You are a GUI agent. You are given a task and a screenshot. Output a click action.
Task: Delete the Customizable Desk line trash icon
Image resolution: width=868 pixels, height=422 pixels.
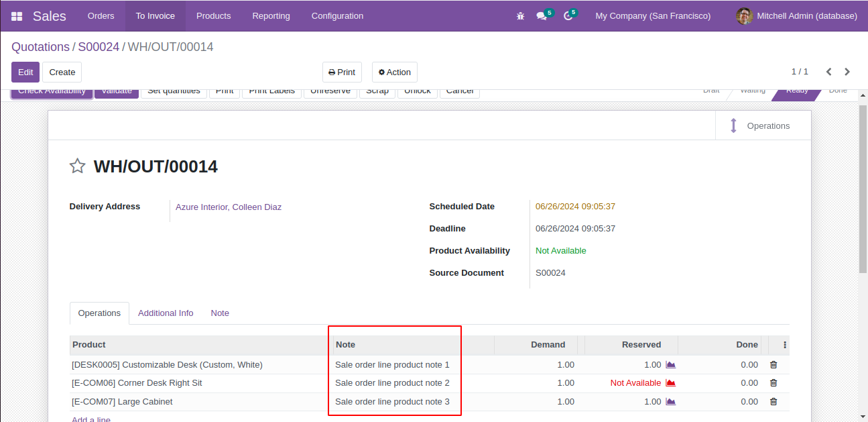coord(773,365)
